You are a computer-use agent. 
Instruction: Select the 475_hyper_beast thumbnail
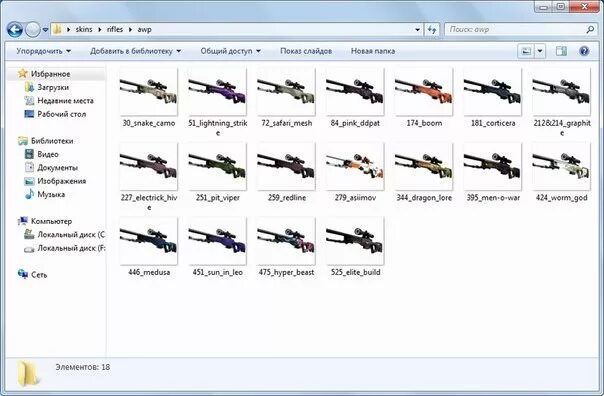click(286, 241)
